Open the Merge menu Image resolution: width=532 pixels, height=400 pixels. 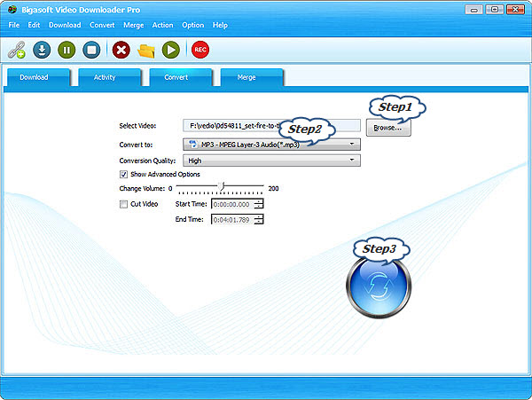[x=134, y=25]
